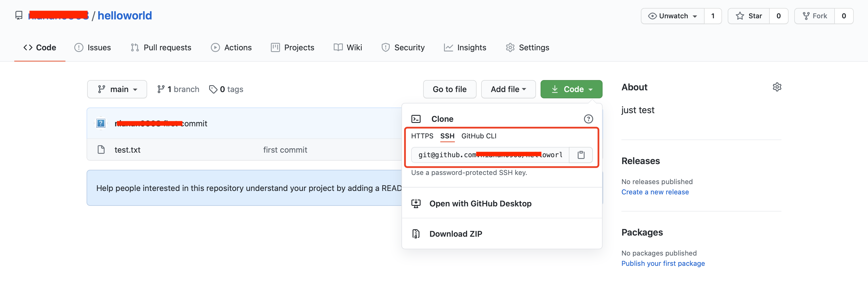Click Download ZIP option

pos(455,234)
